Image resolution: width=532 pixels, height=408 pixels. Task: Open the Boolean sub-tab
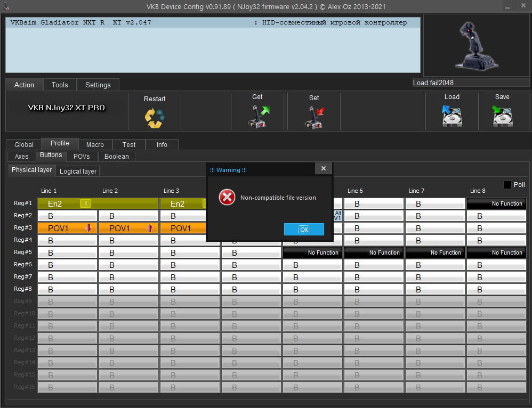(x=116, y=157)
